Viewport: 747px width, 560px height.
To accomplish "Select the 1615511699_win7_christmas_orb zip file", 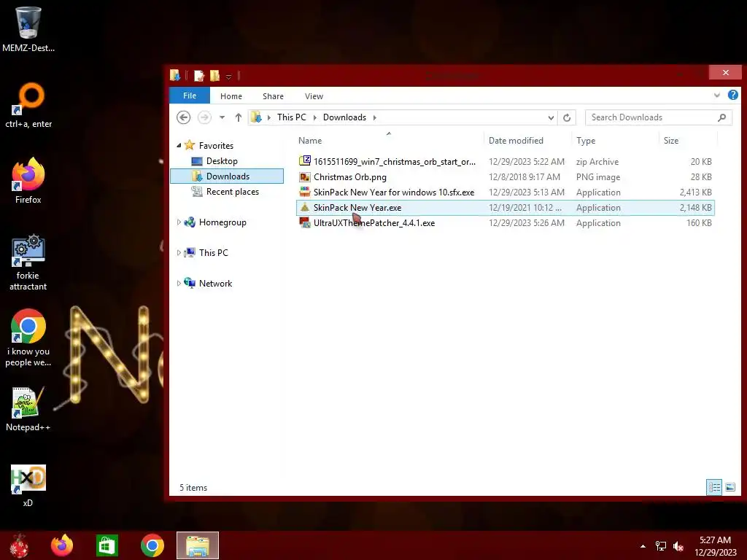I will [505, 161].
